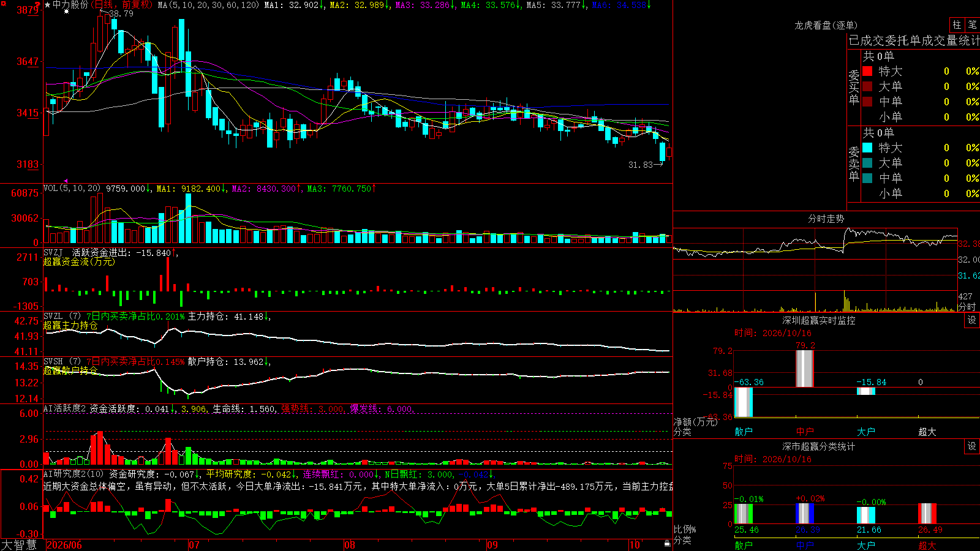Click the blue 中户 26.39 bar in the 分类统计 chart

(805, 514)
